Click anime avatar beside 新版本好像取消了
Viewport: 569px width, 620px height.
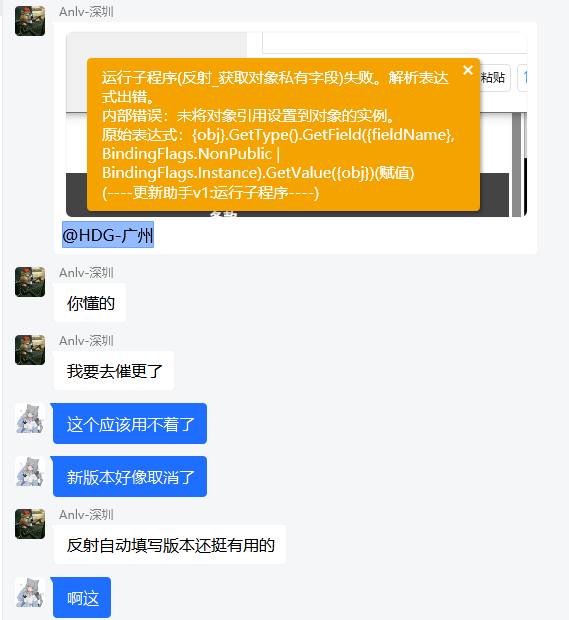pyautogui.click(x=30, y=471)
